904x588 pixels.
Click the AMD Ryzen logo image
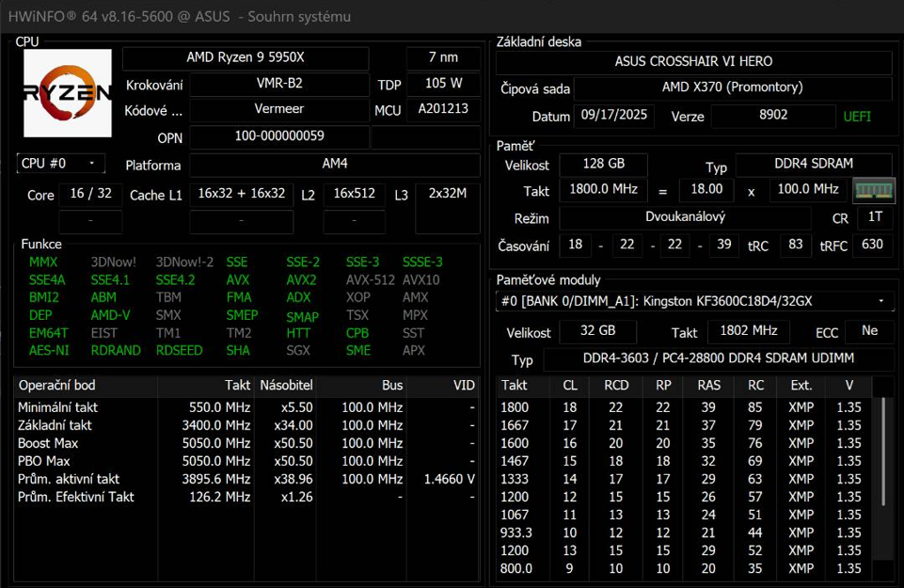[66, 91]
